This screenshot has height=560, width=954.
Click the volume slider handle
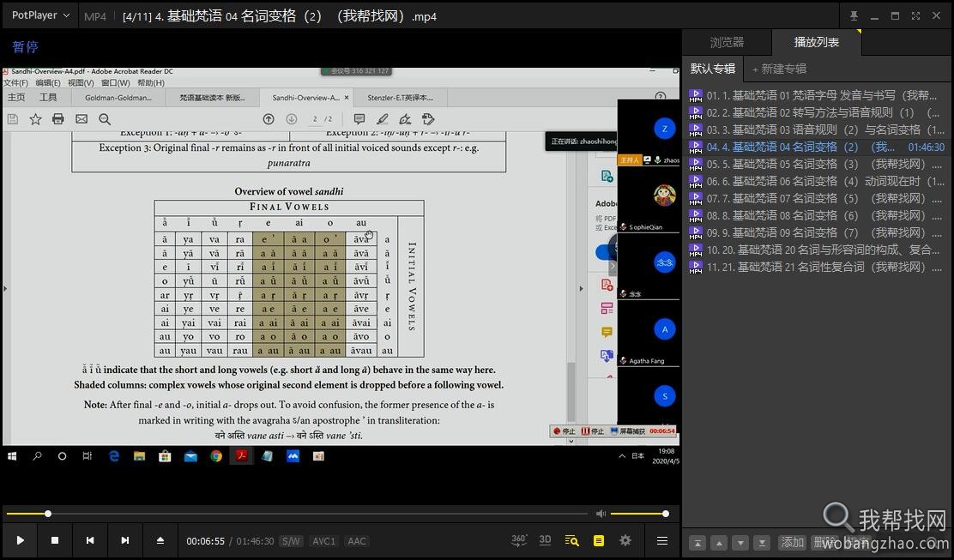[x=666, y=514]
